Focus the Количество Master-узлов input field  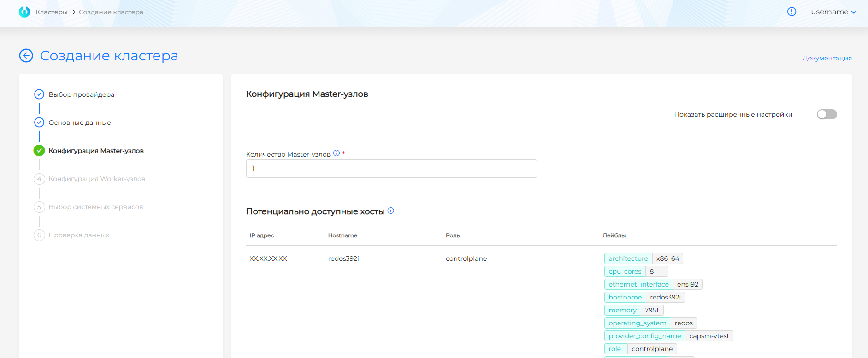pos(391,169)
